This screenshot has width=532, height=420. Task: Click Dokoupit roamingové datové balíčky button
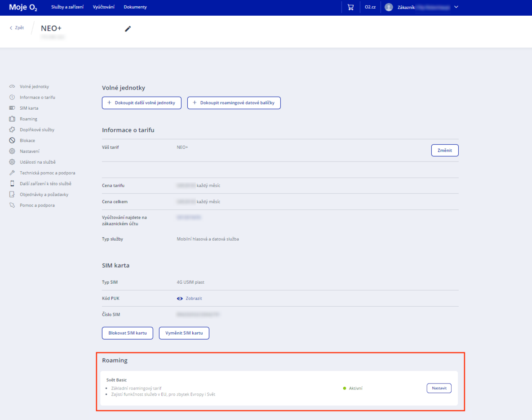[234, 103]
